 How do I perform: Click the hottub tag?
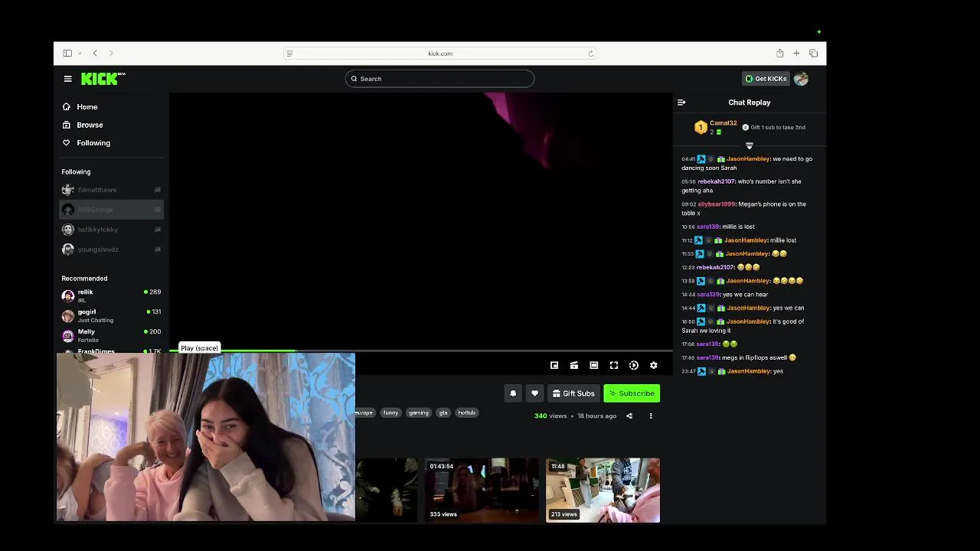coord(467,412)
